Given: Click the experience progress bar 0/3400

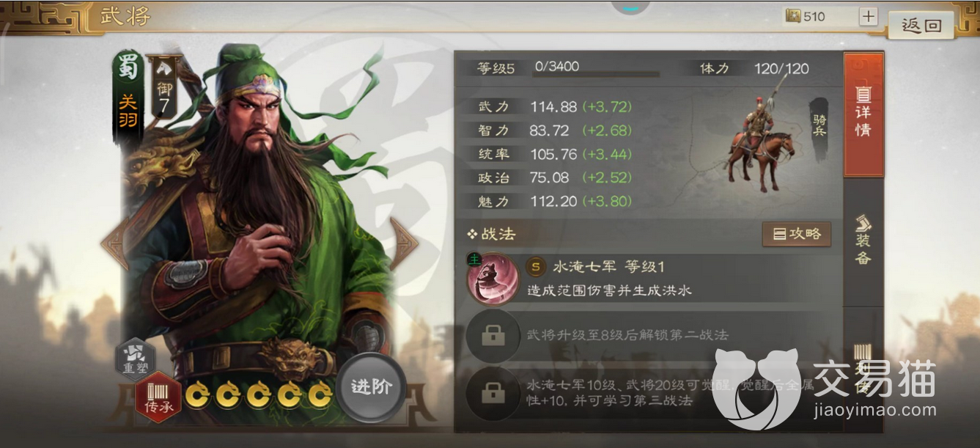Looking at the screenshot, I should pyautogui.click(x=595, y=73).
